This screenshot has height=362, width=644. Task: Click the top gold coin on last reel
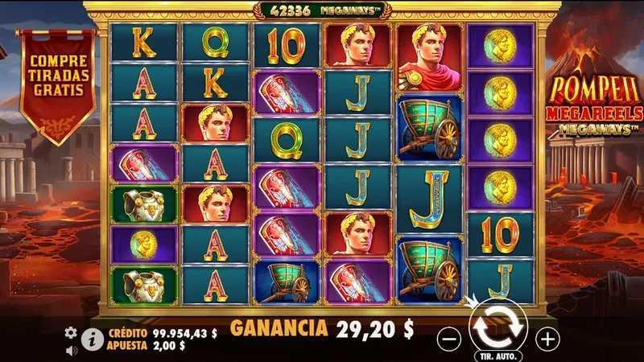(500, 46)
